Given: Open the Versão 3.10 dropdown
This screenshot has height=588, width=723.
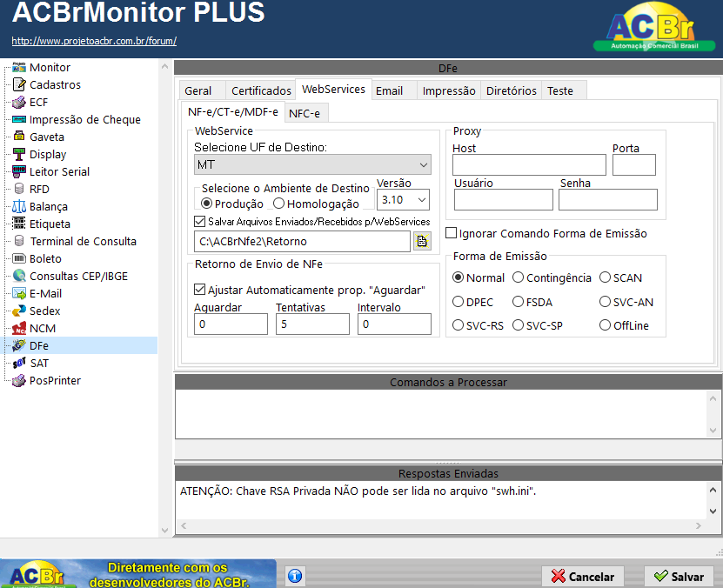Looking at the screenshot, I should point(403,200).
